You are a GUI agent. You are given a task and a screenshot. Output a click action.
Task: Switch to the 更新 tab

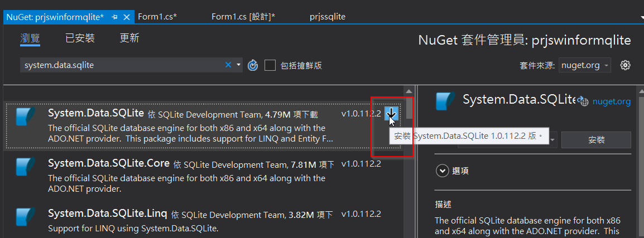129,38
